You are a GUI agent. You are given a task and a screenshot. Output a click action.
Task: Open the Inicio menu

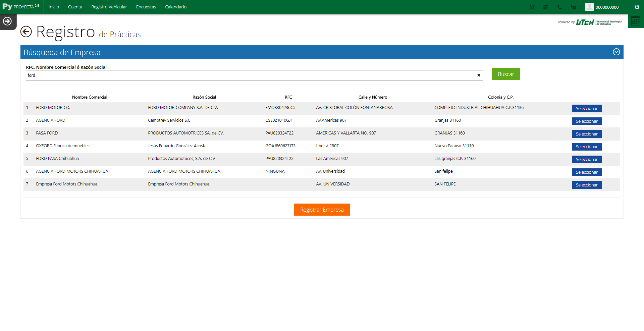54,7
